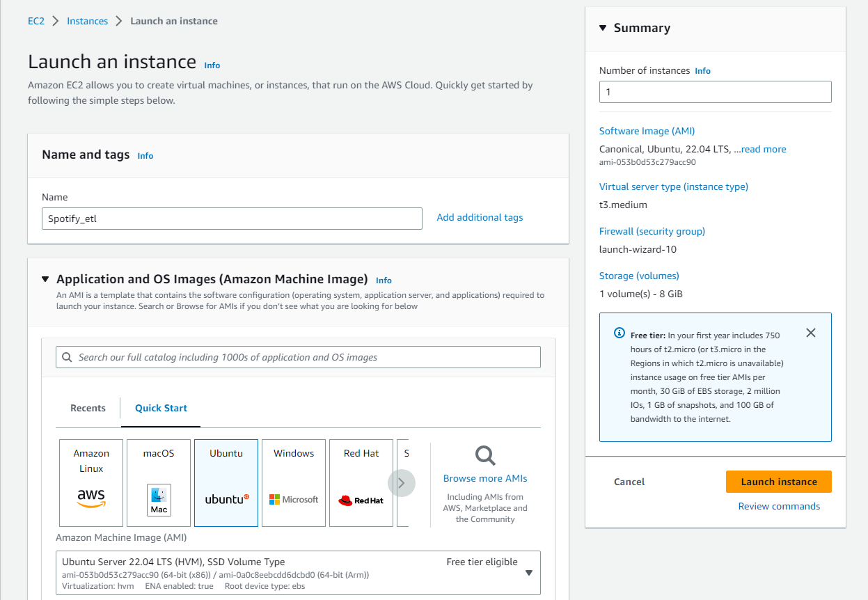868x600 pixels.
Task: Switch to the Recents tab
Action: (x=88, y=408)
